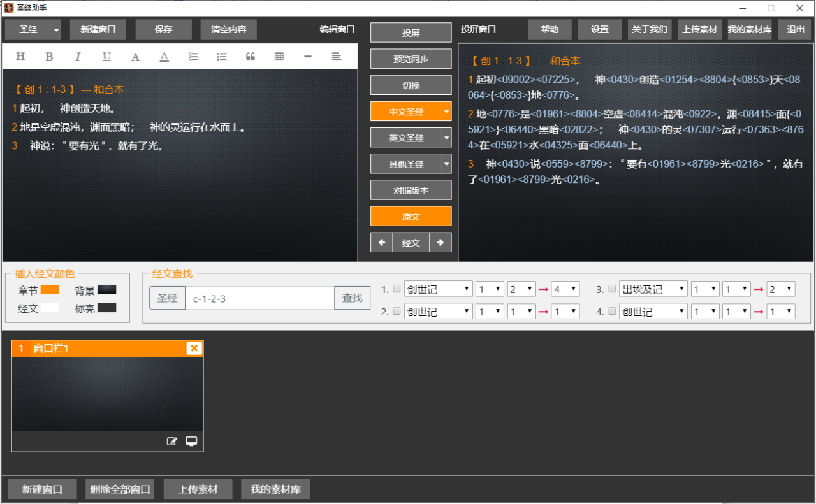The height and width of the screenshot is (504, 816).
Task: Check the checkbox for quick slot 4
Action: coord(612,312)
